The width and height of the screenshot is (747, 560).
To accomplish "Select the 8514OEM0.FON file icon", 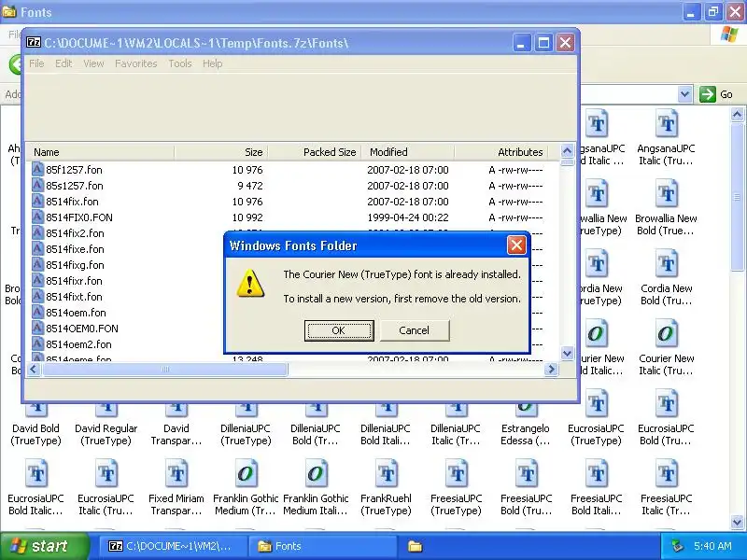I will coord(37,329).
